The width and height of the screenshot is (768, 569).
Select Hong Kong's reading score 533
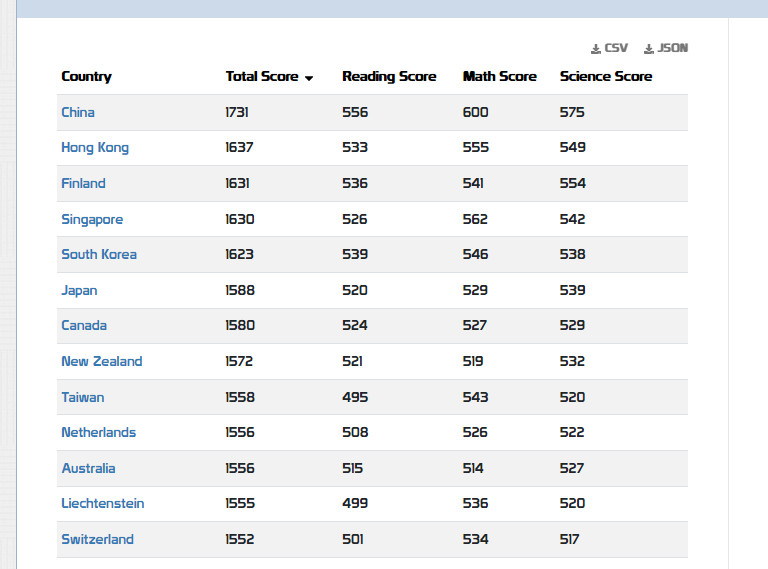click(x=355, y=147)
